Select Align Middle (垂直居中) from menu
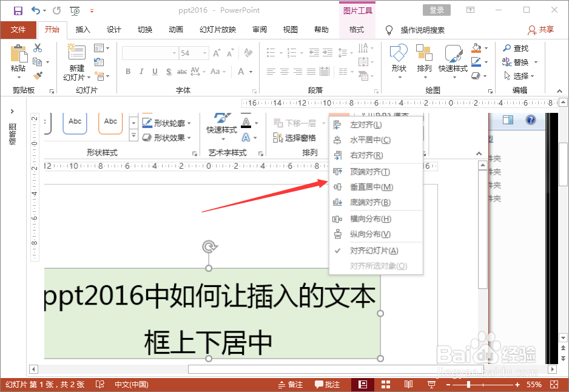The image size is (569, 392). click(376, 188)
